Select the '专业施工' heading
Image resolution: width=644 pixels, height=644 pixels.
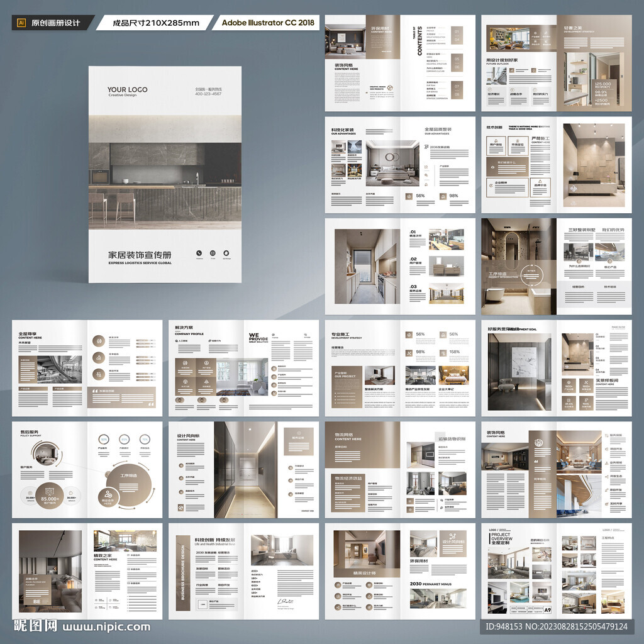coord(340,335)
